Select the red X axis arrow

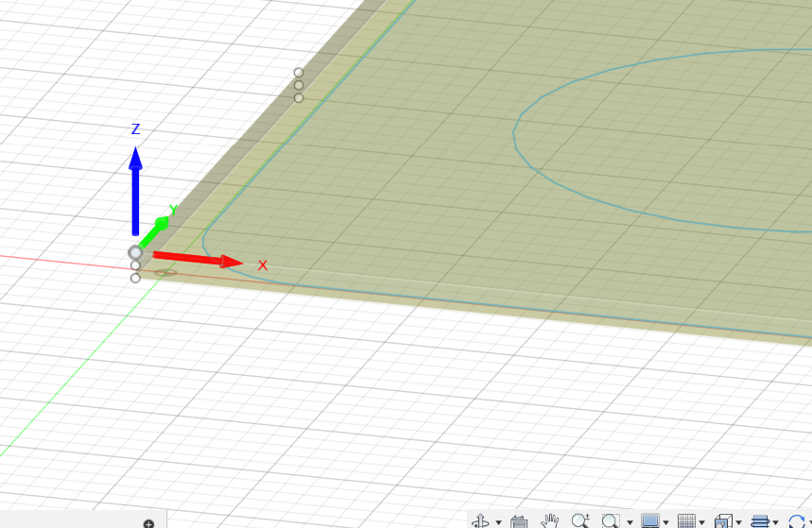point(198,260)
